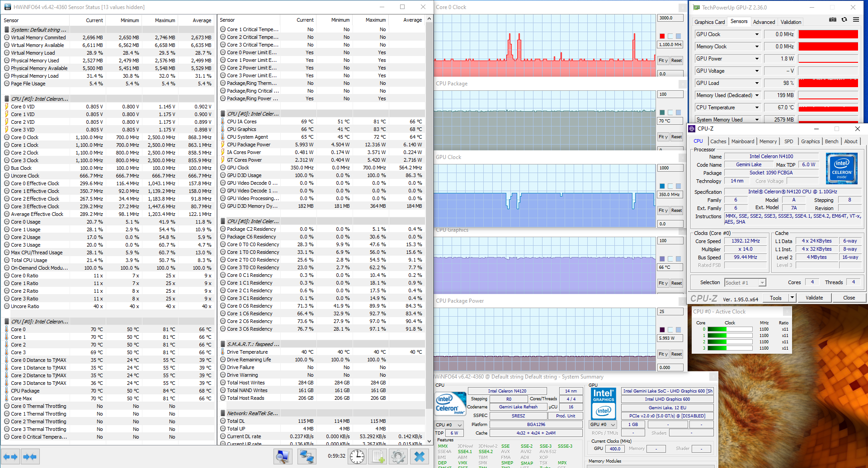The height and width of the screenshot is (468, 868).
Task: Open the GPU-Z hamburger menu
Action: [x=856, y=20]
